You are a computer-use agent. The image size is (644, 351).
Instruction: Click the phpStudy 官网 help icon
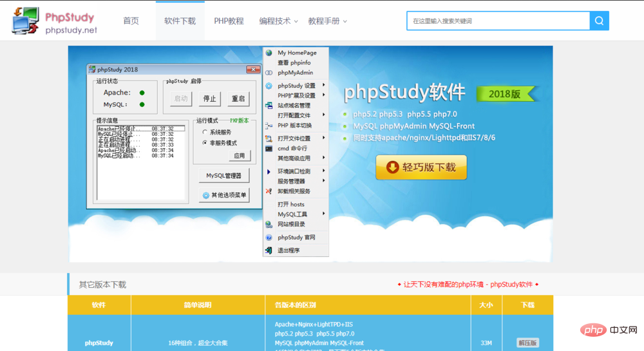tap(269, 237)
